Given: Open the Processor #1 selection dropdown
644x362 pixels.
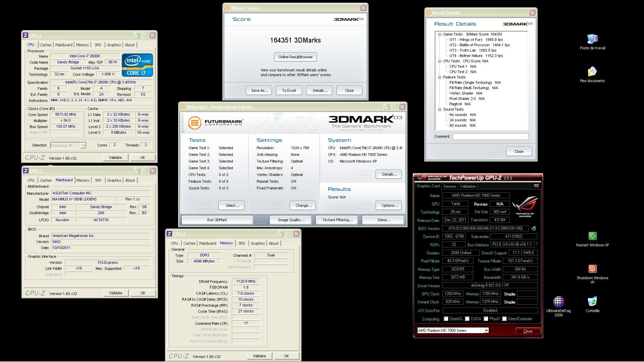Looking at the screenshot, I should tap(68, 145).
